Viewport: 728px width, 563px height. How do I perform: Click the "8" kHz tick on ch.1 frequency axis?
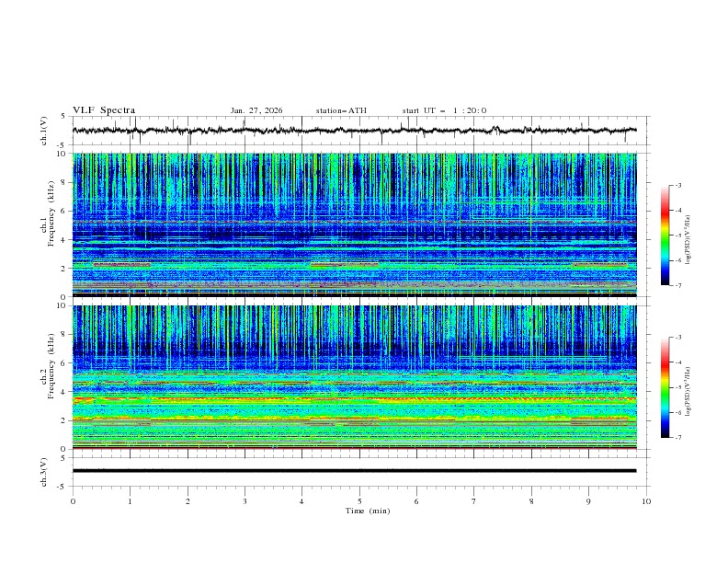(x=63, y=182)
